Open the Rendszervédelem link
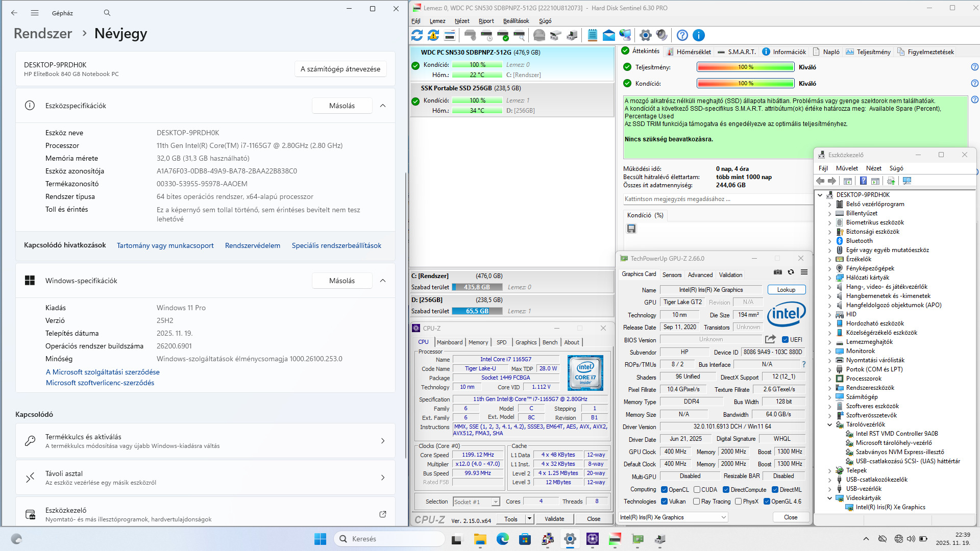 [x=252, y=245]
